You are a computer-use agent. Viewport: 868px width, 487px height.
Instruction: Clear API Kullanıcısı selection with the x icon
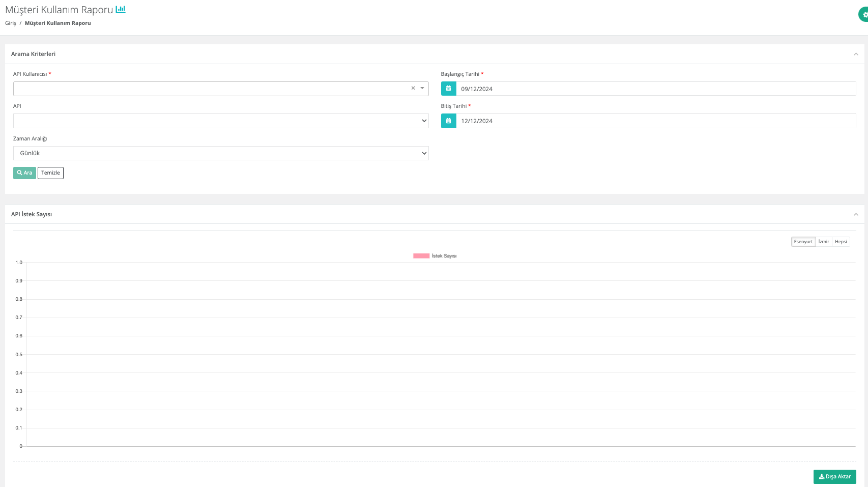pos(413,88)
